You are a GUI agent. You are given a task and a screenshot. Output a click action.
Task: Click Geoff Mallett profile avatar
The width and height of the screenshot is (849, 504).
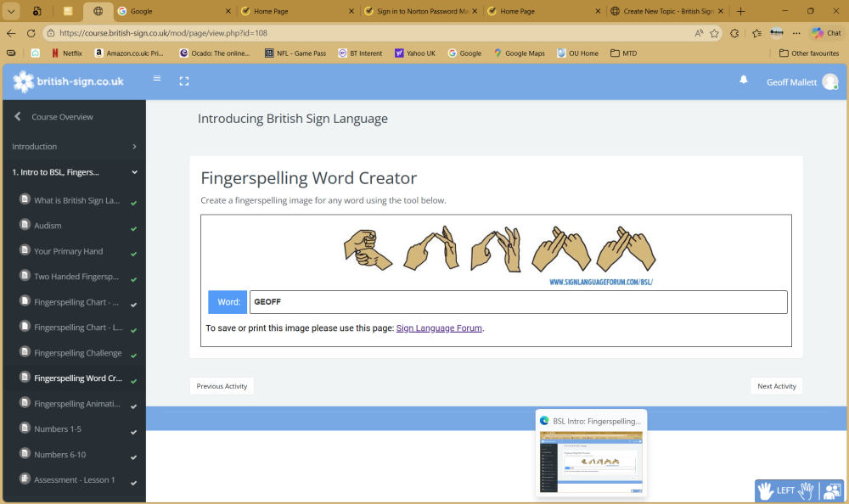click(829, 82)
